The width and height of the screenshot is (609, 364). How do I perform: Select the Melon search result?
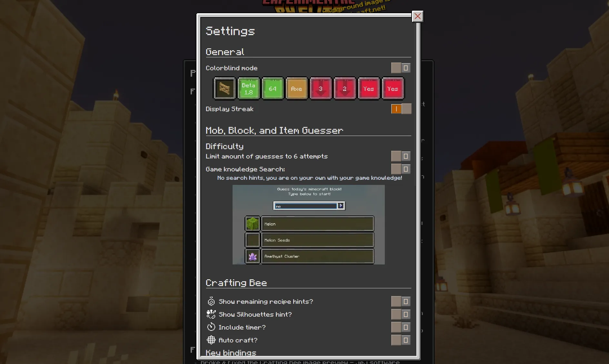click(317, 224)
